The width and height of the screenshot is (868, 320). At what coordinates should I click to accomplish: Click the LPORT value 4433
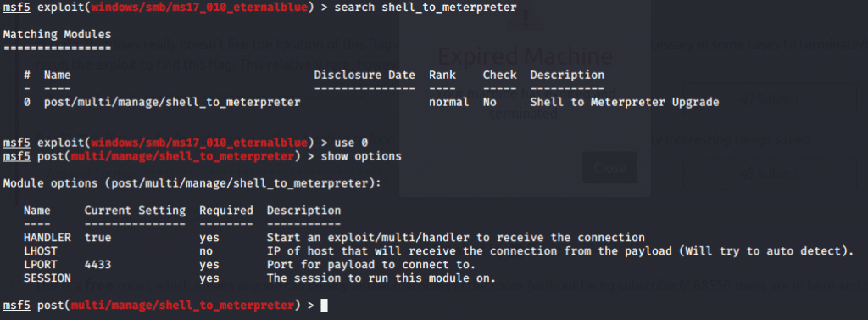coord(97,265)
